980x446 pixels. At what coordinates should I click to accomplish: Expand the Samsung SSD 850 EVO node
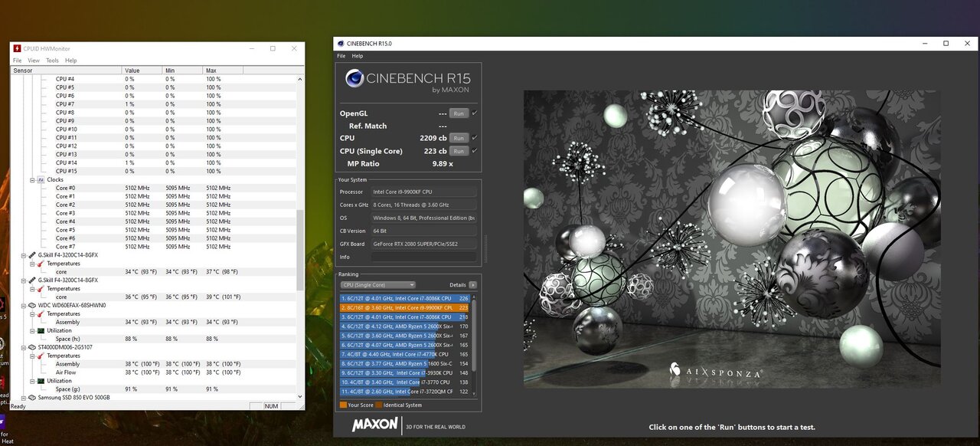click(x=24, y=398)
